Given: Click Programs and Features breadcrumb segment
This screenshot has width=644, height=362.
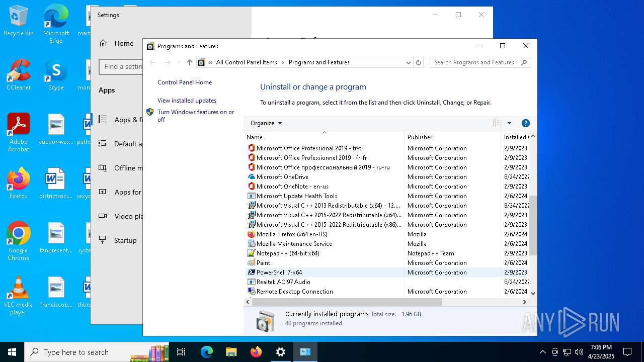Looking at the screenshot, I should (319, 62).
